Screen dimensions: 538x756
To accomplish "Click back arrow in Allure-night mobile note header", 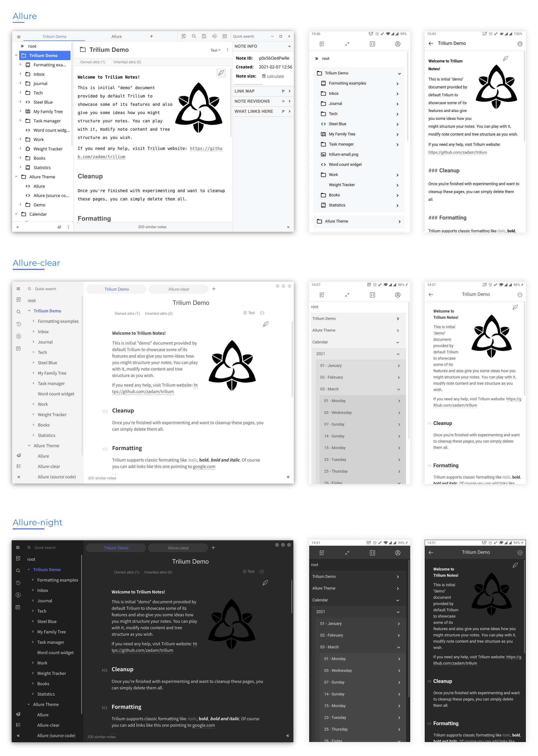I will pos(431,552).
